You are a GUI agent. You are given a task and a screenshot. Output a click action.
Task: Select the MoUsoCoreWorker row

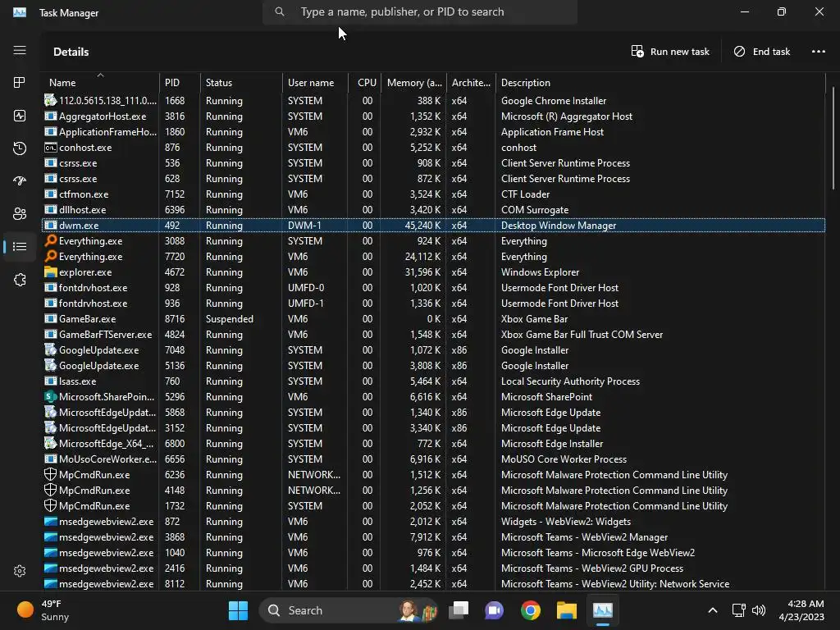click(x=433, y=459)
